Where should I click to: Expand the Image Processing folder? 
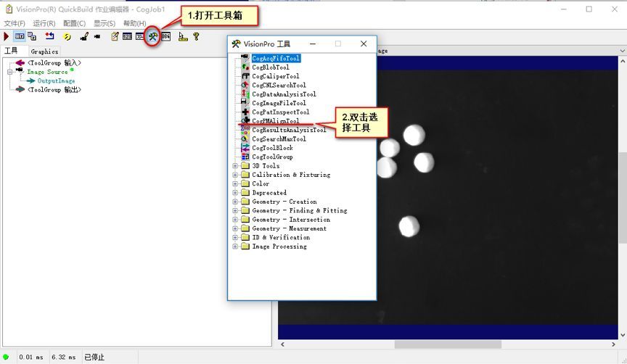pos(235,246)
